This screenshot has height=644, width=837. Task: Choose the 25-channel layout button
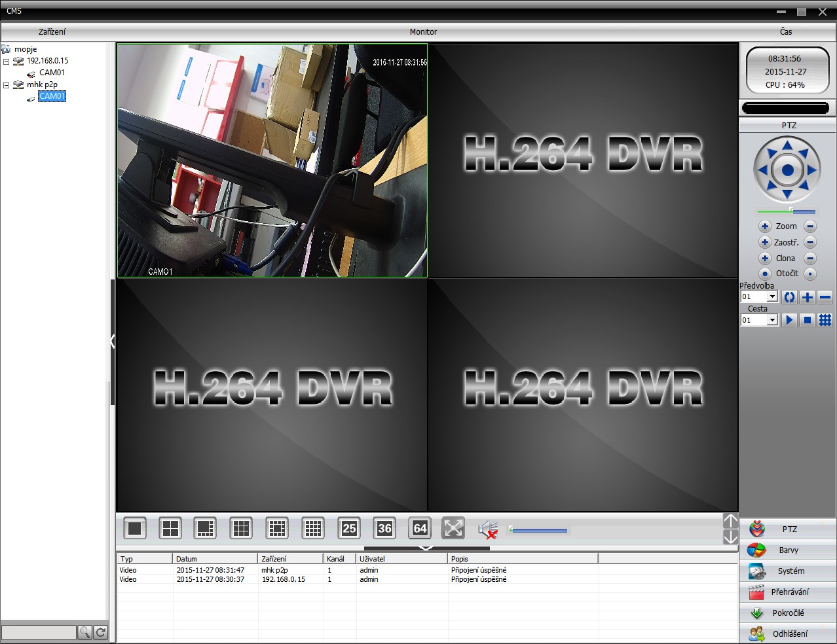point(349,528)
